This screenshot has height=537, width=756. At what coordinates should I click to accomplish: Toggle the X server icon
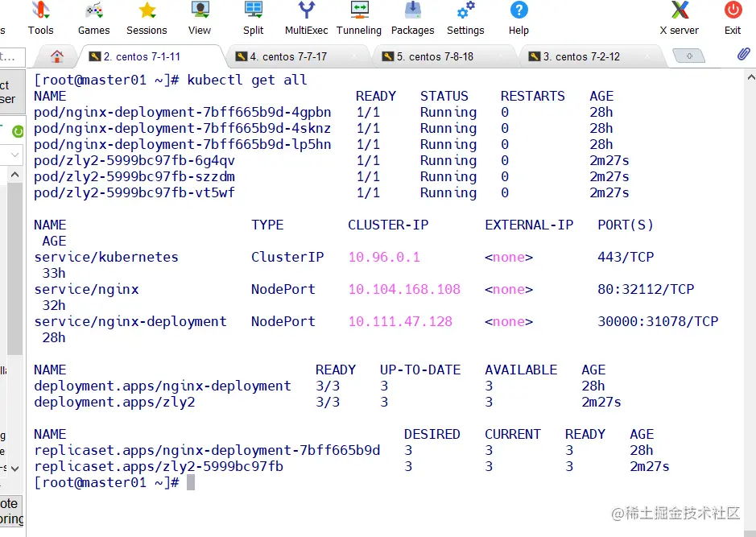click(x=680, y=10)
